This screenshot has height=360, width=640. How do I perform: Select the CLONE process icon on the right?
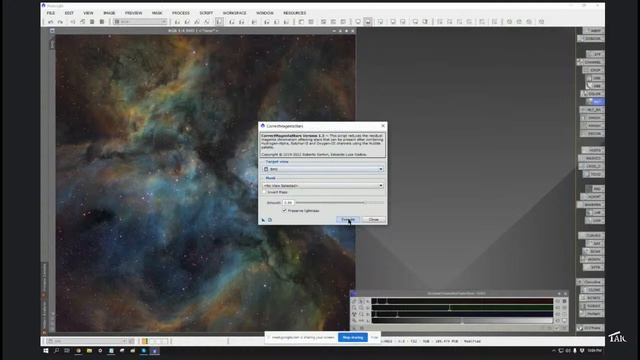593,290
